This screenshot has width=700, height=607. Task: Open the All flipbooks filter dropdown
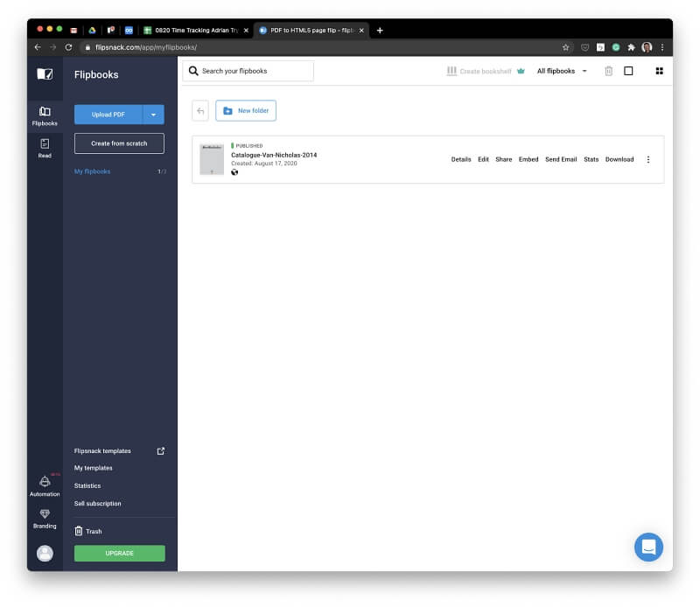pyautogui.click(x=562, y=71)
